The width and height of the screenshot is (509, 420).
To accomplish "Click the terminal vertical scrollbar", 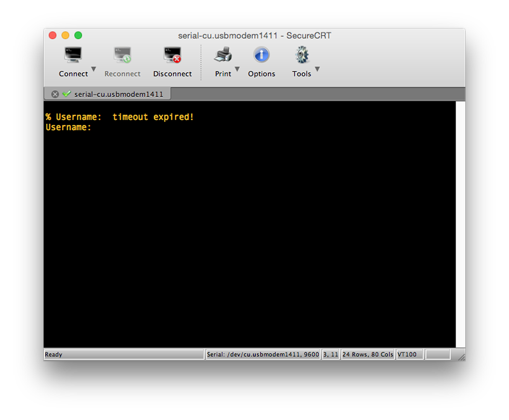I will click(460, 225).
